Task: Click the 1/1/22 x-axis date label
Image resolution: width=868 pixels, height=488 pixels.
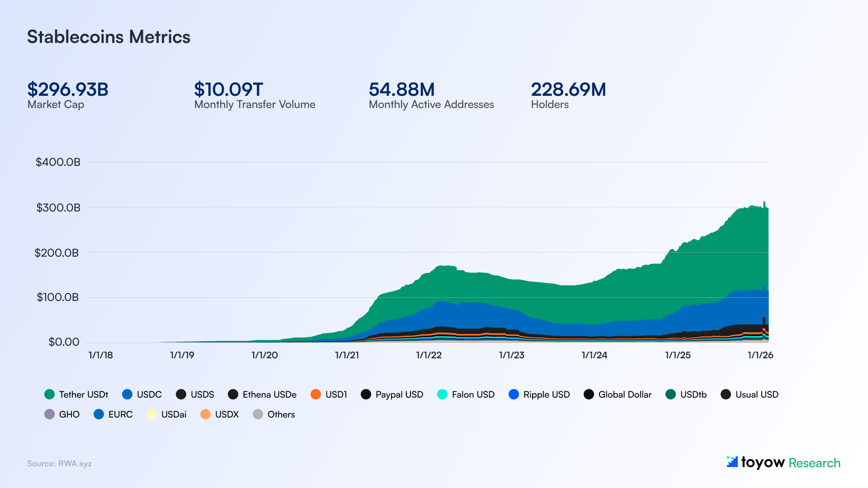Action: click(x=429, y=355)
